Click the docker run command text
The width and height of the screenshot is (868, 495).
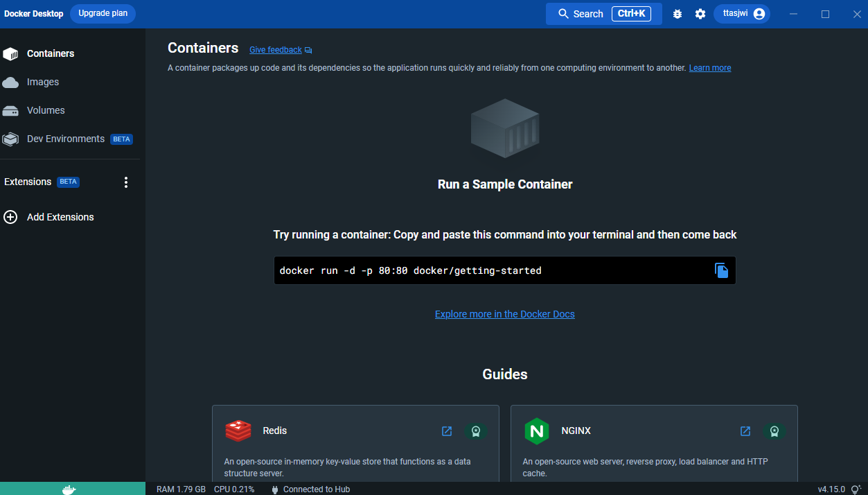point(410,270)
